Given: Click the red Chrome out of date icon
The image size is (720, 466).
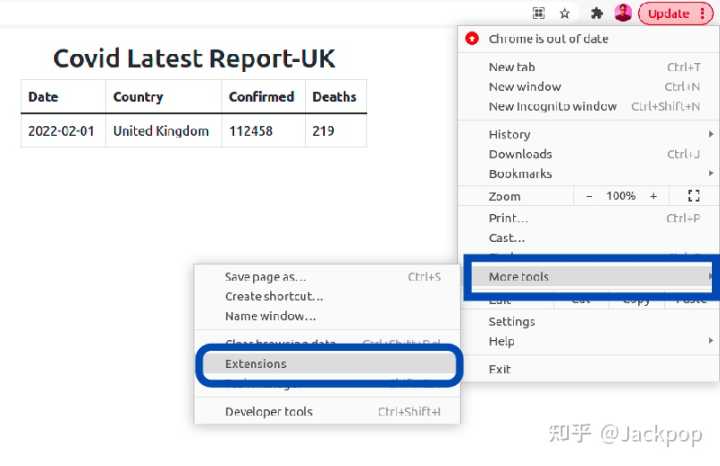Looking at the screenshot, I should pyautogui.click(x=472, y=39).
